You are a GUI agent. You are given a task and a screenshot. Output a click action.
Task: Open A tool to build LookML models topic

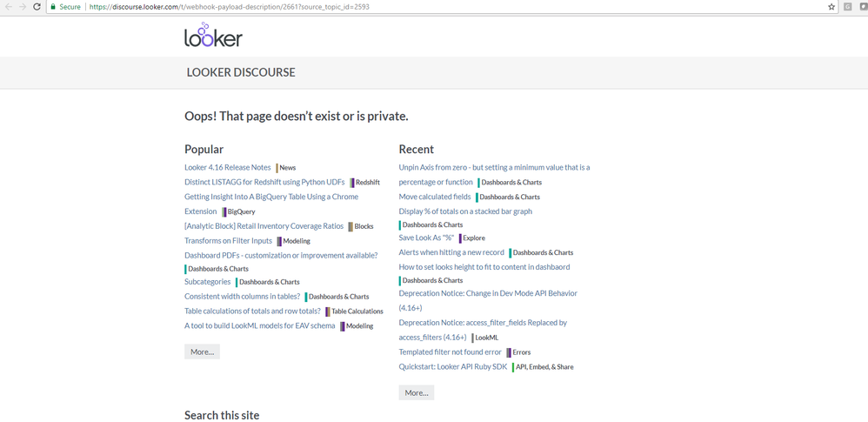(260, 325)
